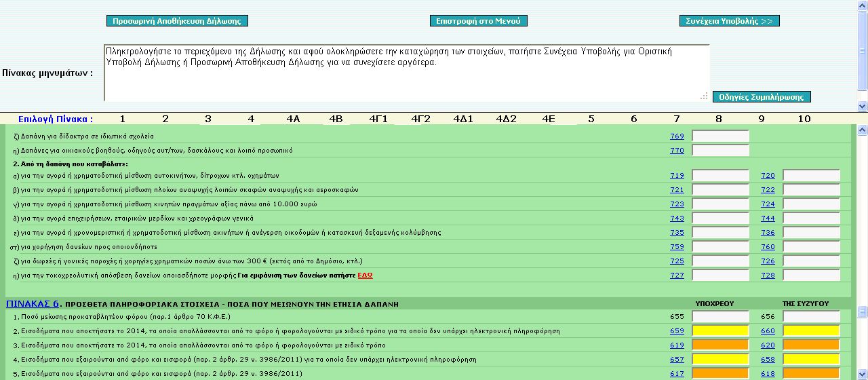This screenshot has width=868, height=380.
Task: Go to table tab 10
Action: click(804, 119)
